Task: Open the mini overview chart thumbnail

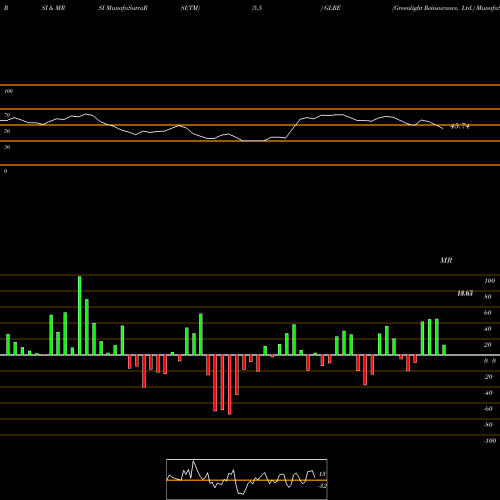Action: [x=247, y=479]
